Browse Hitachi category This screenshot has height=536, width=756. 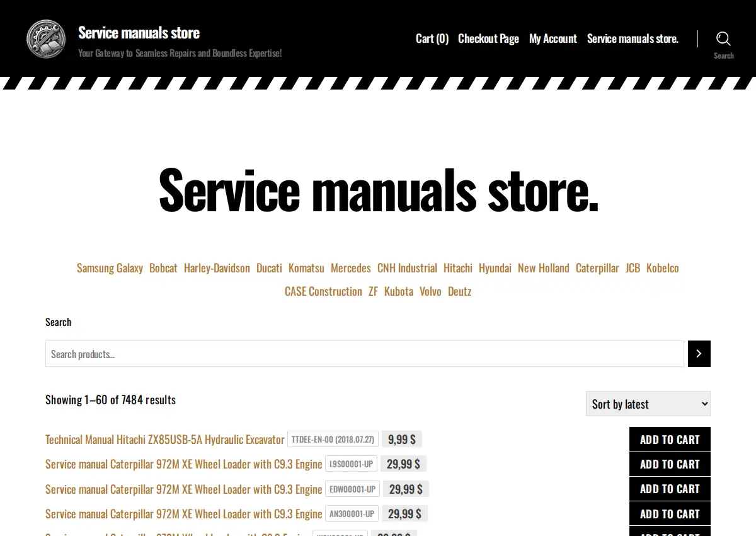[x=458, y=268]
